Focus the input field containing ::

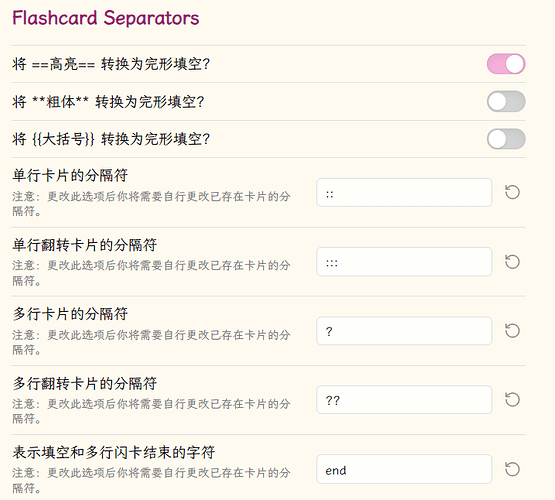(404, 192)
